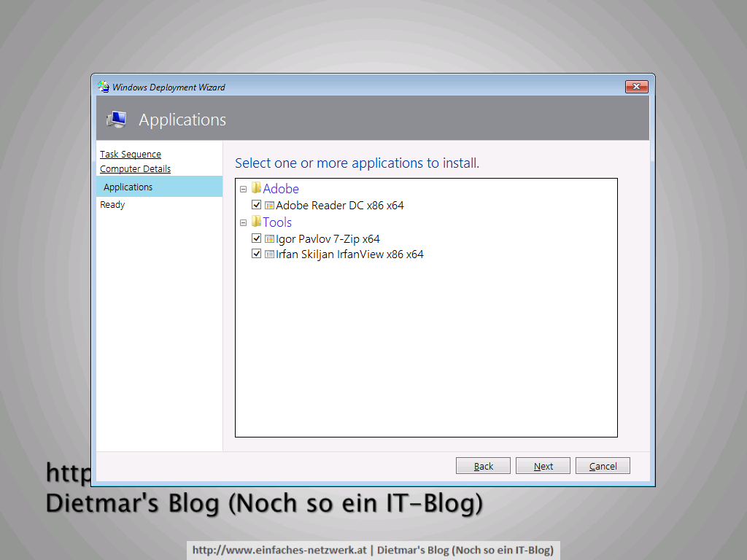Close the Windows Deployment Wizard window
747x560 pixels.
pyautogui.click(x=636, y=87)
